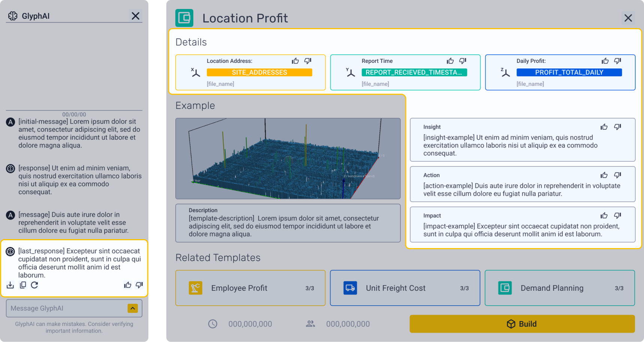
Task: Thumbs down the Report Time mapping
Action: (462, 61)
